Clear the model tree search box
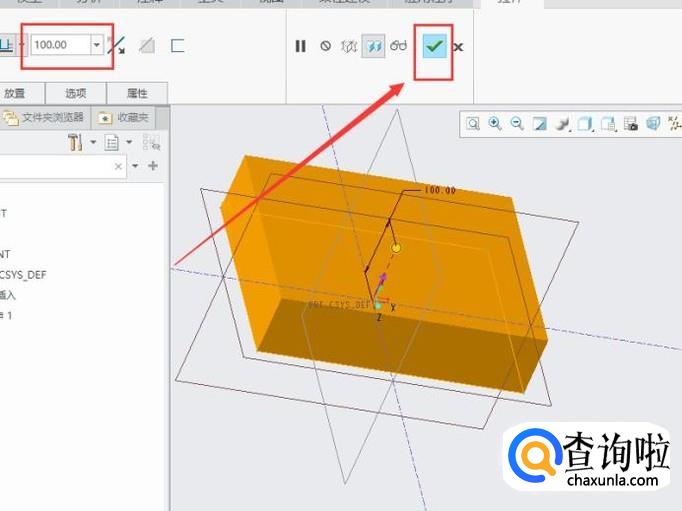The height and width of the screenshot is (511, 682). point(118,166)
